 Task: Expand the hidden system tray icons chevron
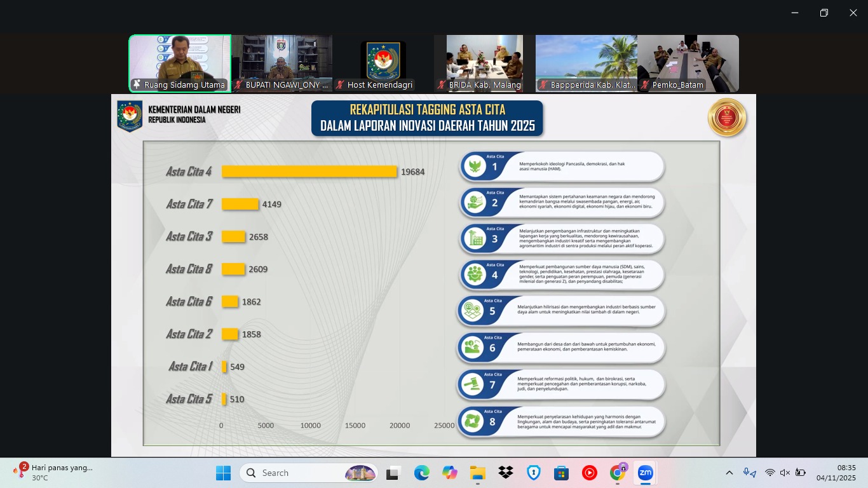(x=729, y=473)
